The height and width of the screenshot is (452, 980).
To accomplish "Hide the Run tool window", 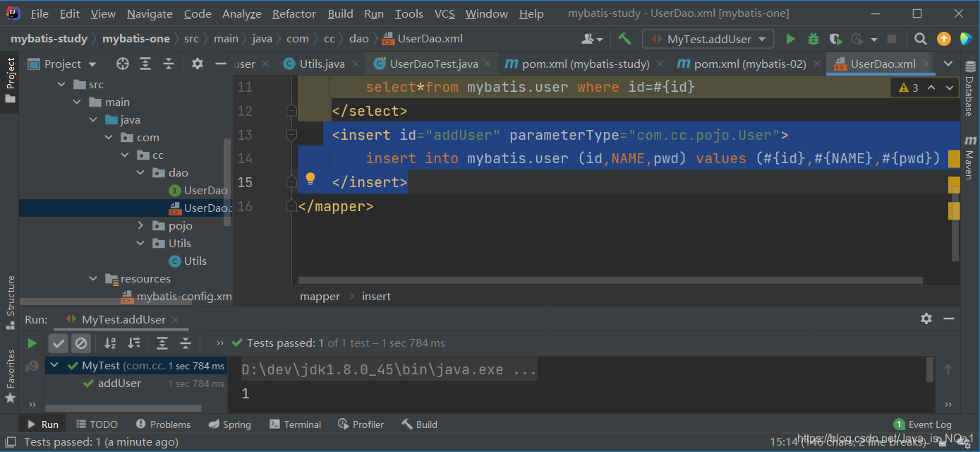I will click(x=949, y=319).
